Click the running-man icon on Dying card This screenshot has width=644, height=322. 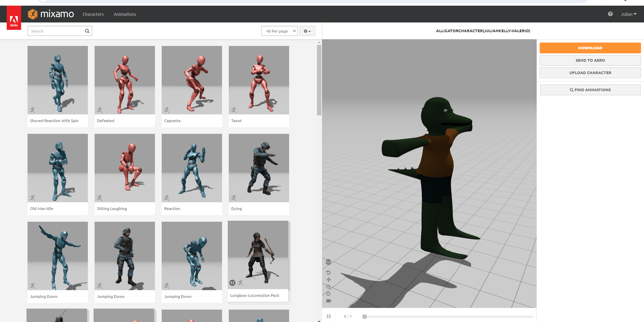point(234,198)
